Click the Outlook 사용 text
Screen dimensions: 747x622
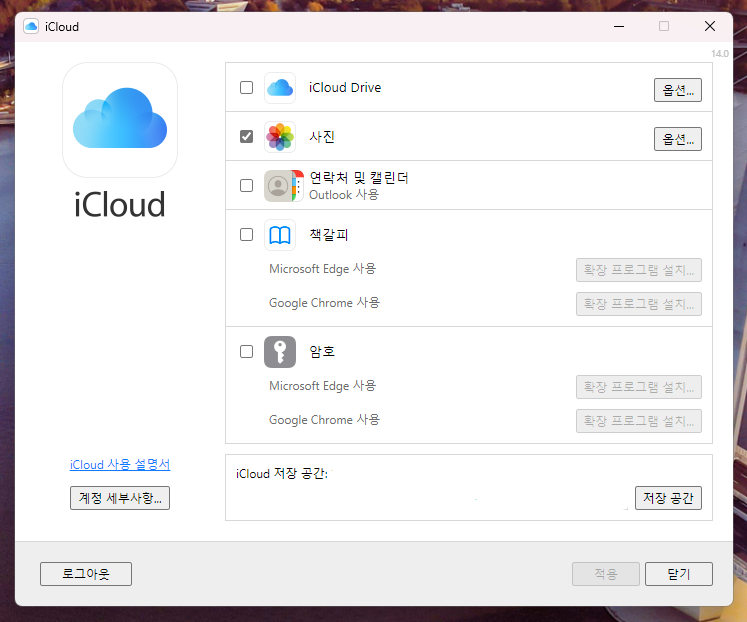[x=344, y=195]
